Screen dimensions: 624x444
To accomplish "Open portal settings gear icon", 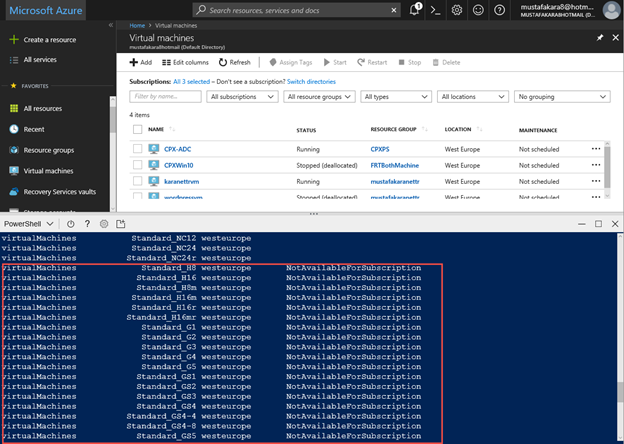I will (x=457, y=10).
